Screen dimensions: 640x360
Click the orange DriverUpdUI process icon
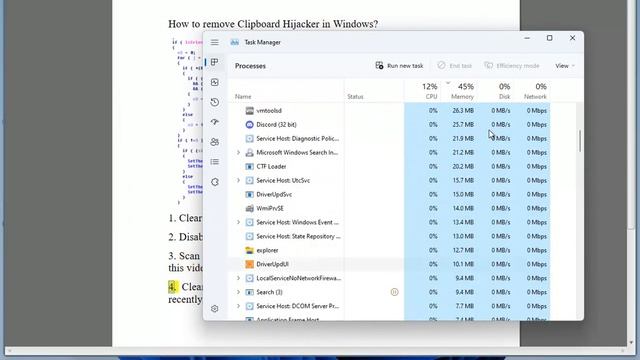click(x=249, y=264)
